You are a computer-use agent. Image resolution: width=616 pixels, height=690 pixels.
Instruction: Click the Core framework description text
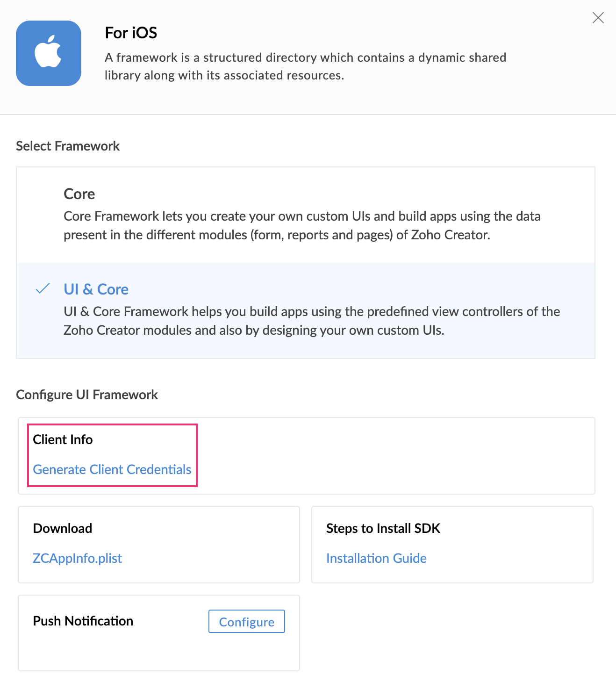(302, 225)
